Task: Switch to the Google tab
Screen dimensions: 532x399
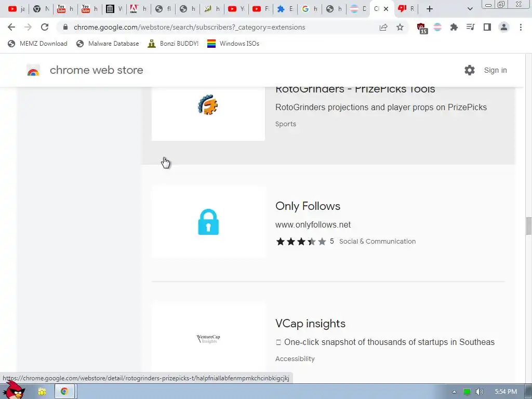Action: [x=310, y=9]
